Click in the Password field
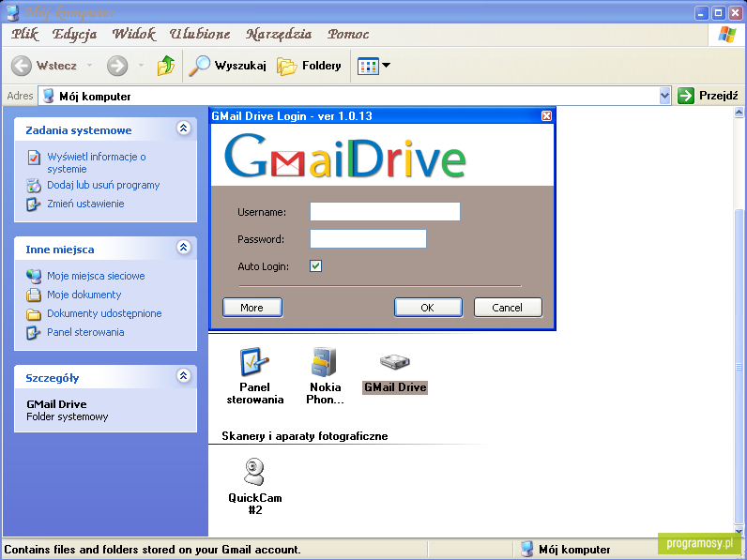The height and width of the screenshot is (560, 747). [368, 238]
